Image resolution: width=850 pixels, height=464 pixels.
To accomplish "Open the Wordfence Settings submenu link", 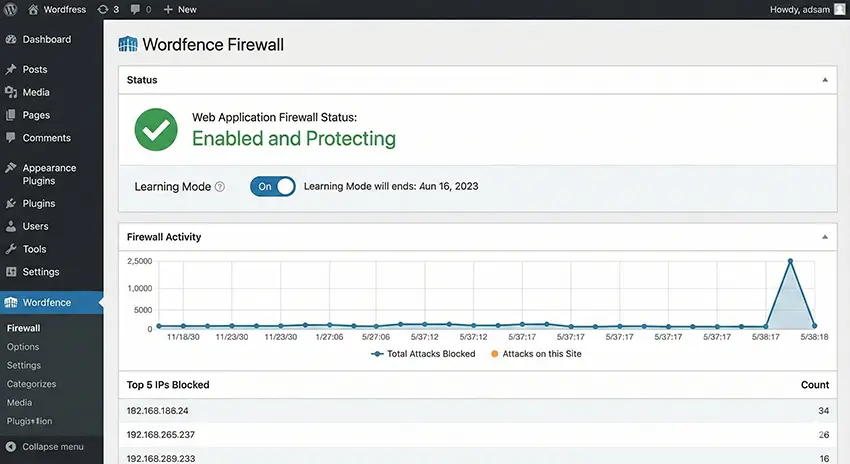I will click(x=24, y=365).
